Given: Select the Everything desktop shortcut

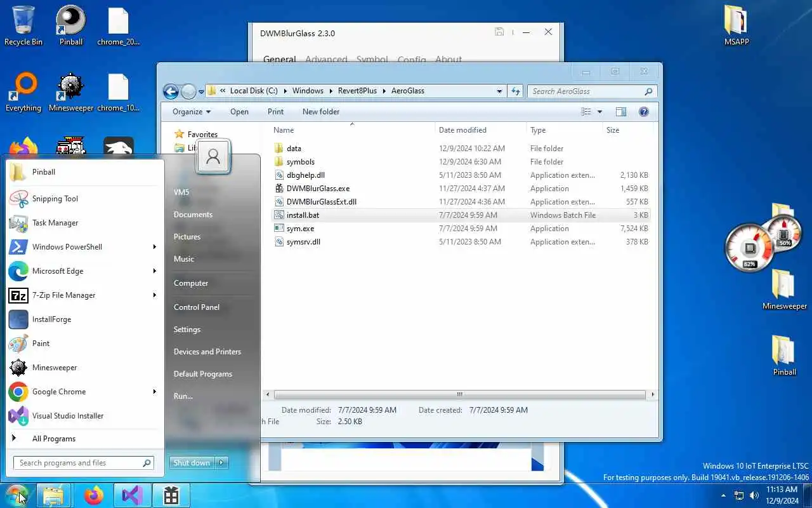Looking at the screenshot, I should (23, 92).
